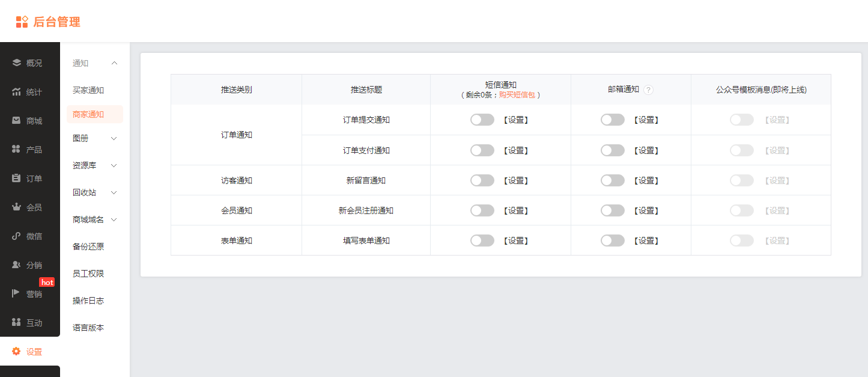The height and width of the screenshot is (377, 868).
Task: Open SMS 设置 for 订单支付通知
Action: 516,150
